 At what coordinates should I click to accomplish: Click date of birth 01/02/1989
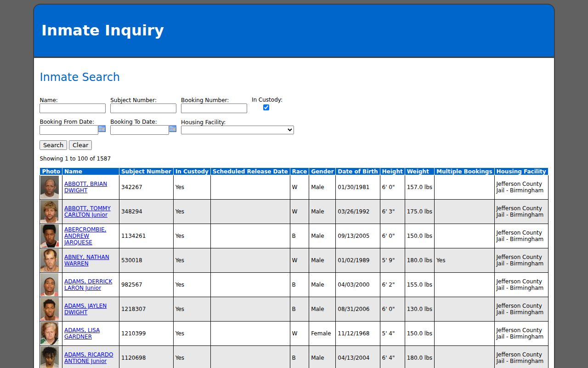[354, 260]
